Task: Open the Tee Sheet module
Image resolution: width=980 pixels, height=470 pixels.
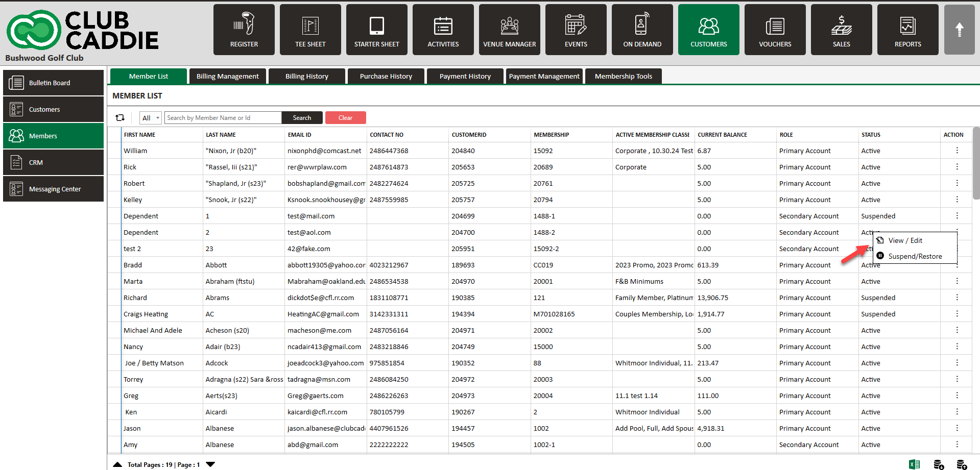Action: coord(310,30)
